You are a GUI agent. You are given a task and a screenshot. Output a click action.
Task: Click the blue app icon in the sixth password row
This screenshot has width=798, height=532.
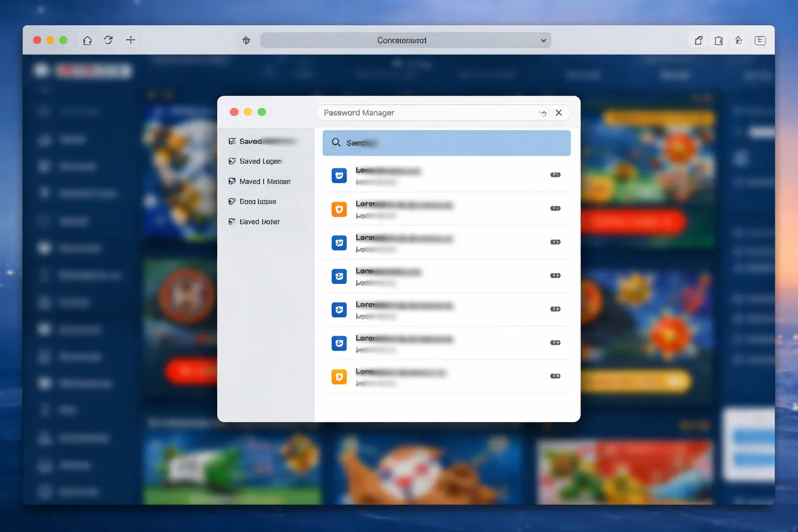339,343
